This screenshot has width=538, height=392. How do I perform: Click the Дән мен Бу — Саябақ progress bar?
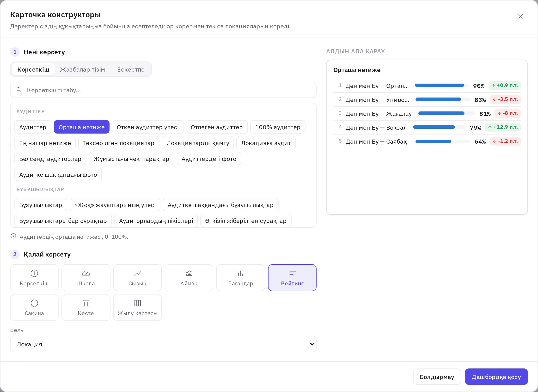[x=443, y=141]
